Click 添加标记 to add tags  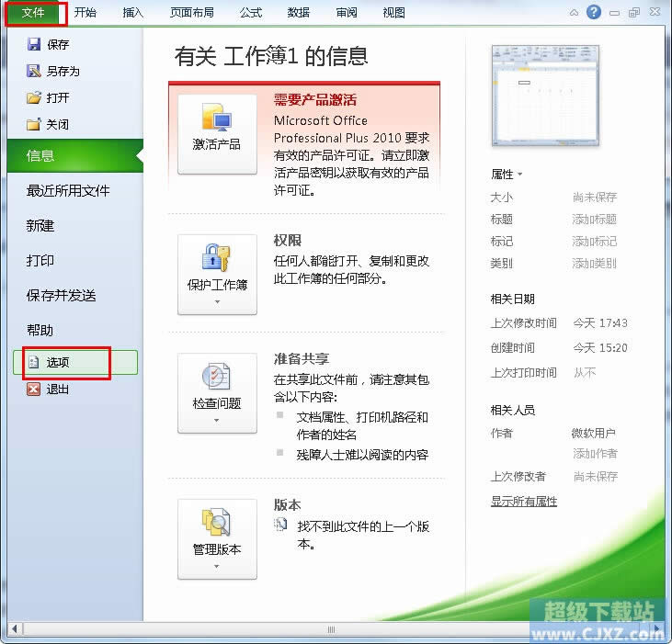(595, 242)
